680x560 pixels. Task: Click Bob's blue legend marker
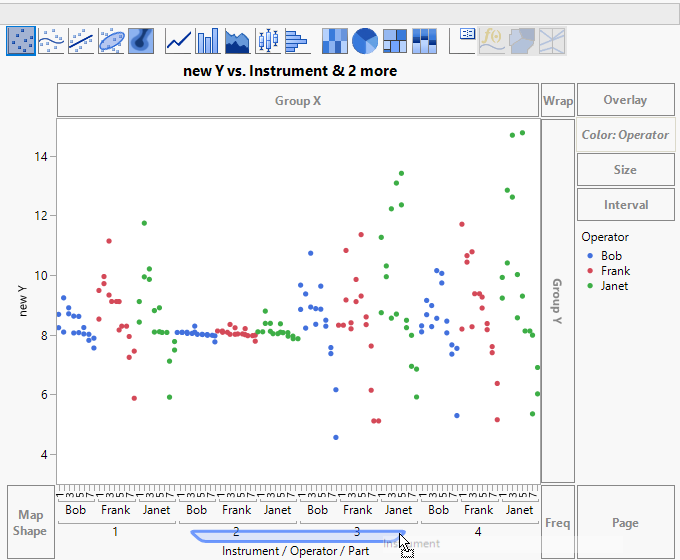tap(590, 256)
